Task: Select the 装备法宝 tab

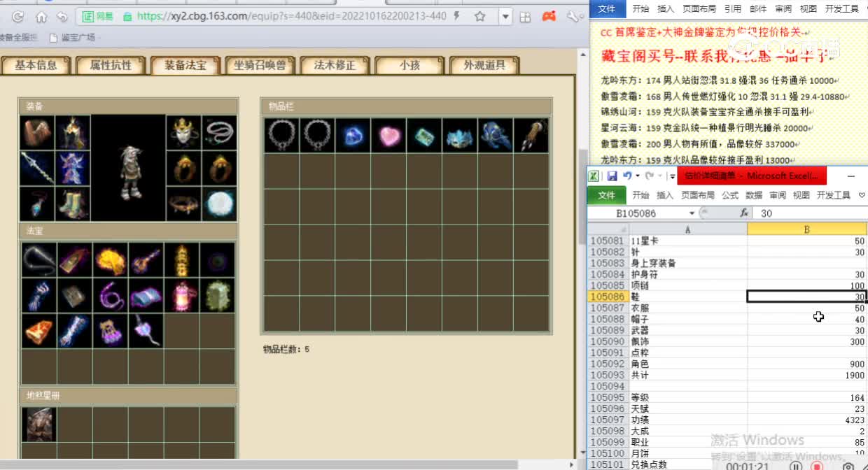Action: 185,65
